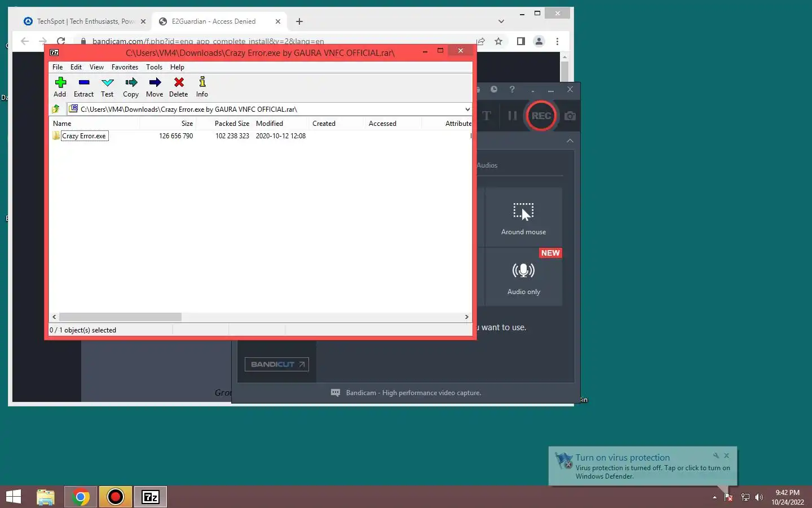
Task: Dismiss the virus protection notification
Action: (726, 456)
